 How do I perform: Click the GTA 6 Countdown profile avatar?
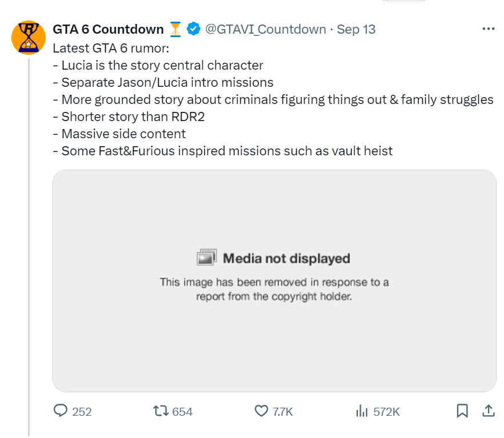pyautogui.click(x=29, y=38)
